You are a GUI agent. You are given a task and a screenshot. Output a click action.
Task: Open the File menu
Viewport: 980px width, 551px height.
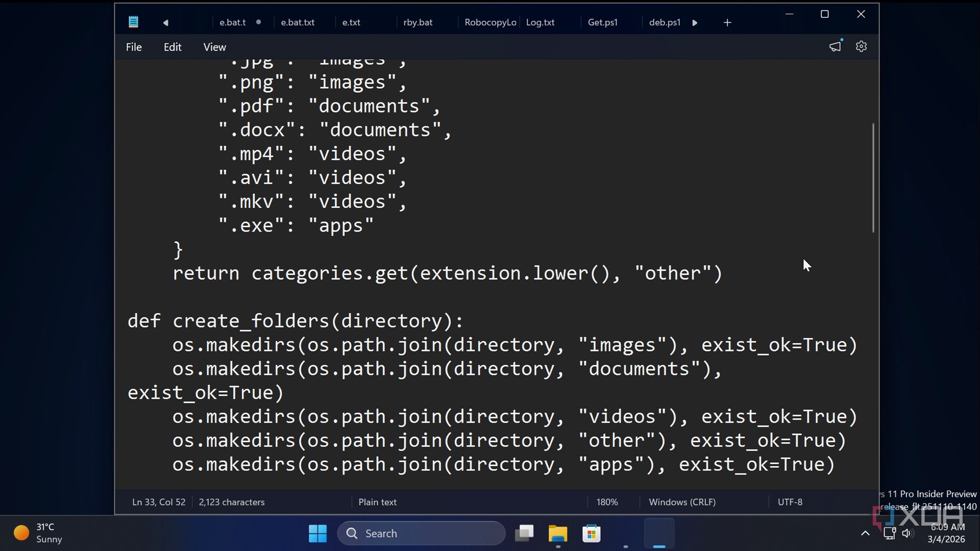(134, 47)
